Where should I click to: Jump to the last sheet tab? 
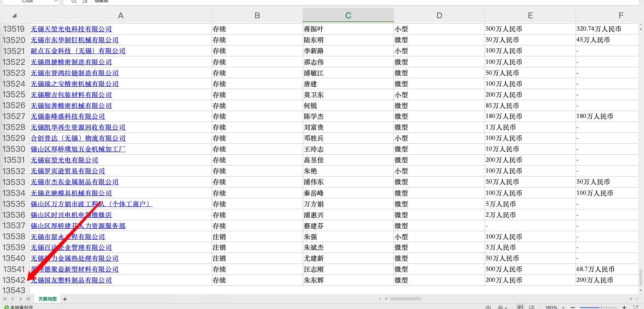(28, 299)
